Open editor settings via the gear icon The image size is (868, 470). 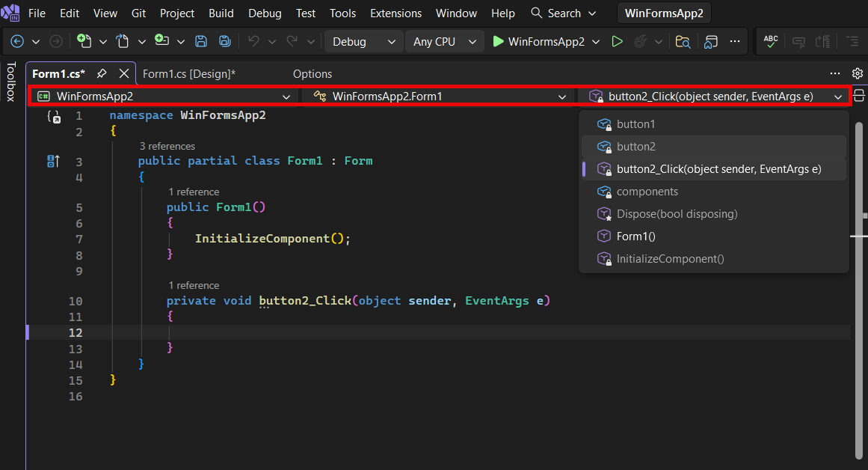click(858, 73)
